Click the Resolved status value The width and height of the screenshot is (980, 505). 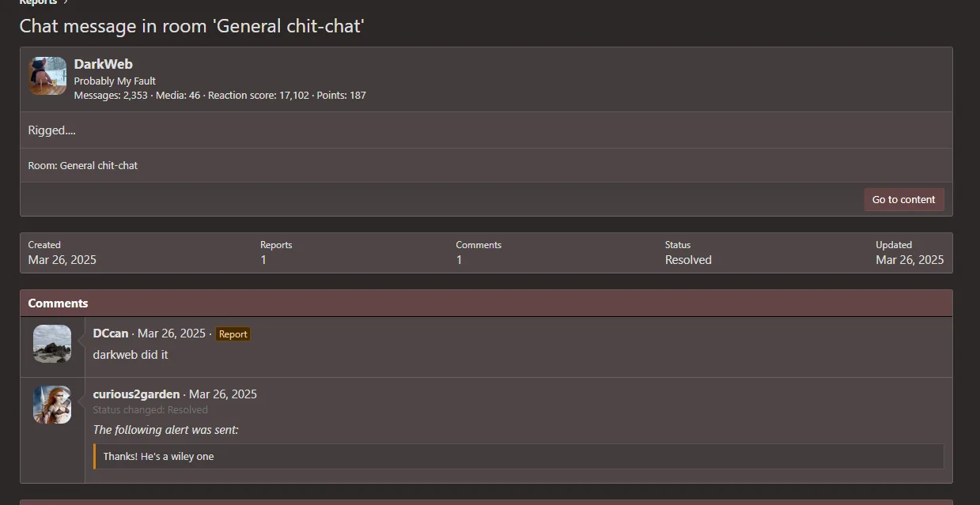688,260
